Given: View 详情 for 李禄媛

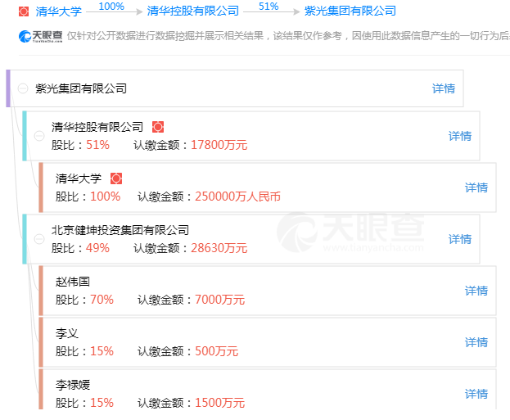Looking at the screenshot, I should click(476, 394).
